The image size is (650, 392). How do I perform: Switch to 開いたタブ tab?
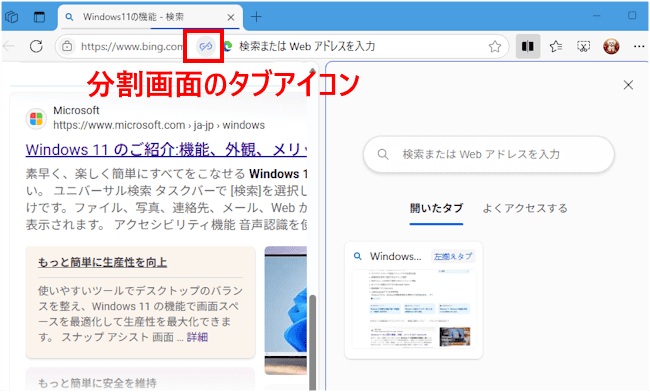point(436,208)
